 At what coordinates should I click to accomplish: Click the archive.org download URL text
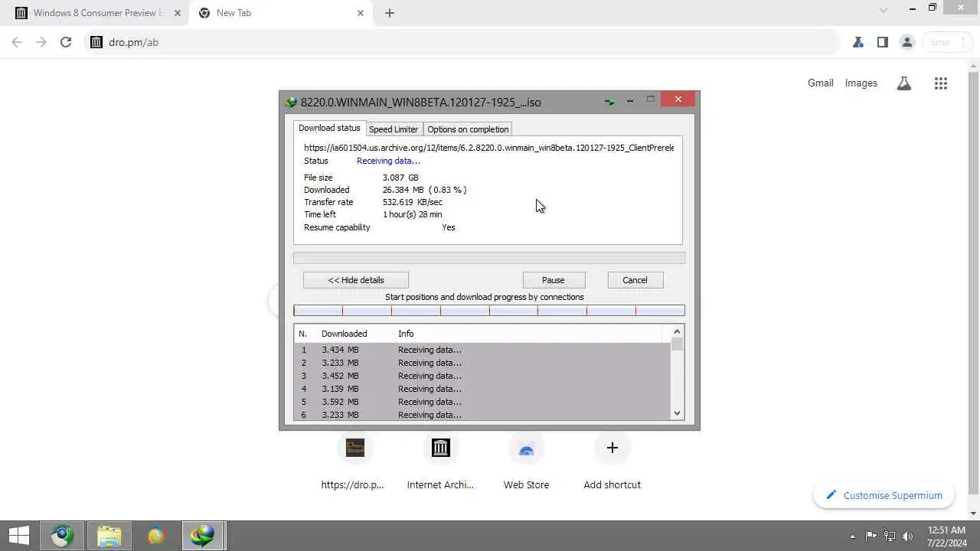pyautogui.click(x=488, y=148)
